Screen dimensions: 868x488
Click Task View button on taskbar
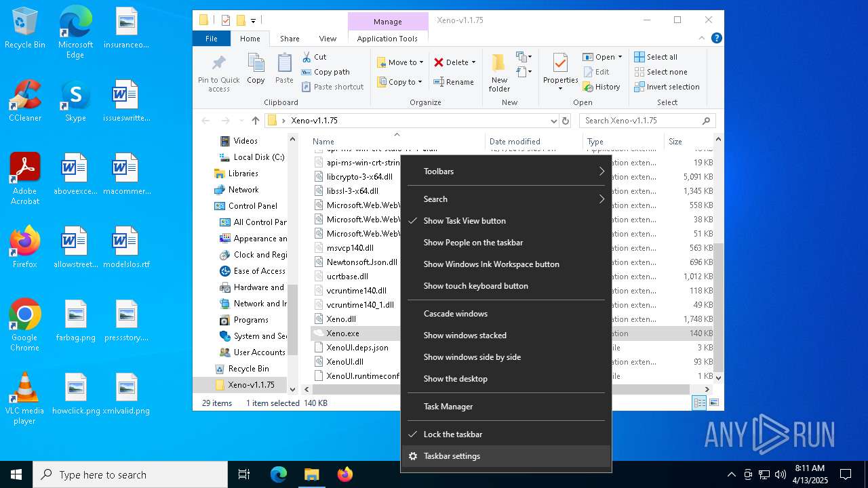point(244,474)
